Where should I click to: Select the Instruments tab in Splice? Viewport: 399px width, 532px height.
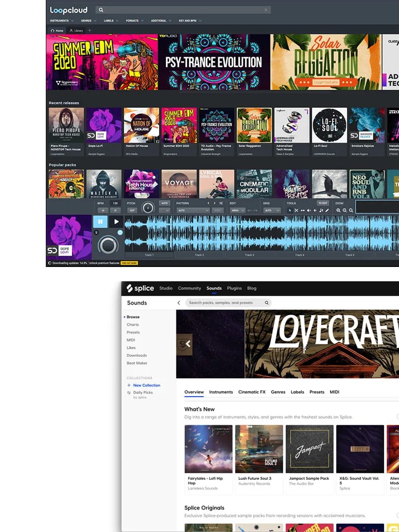point(221,392)
